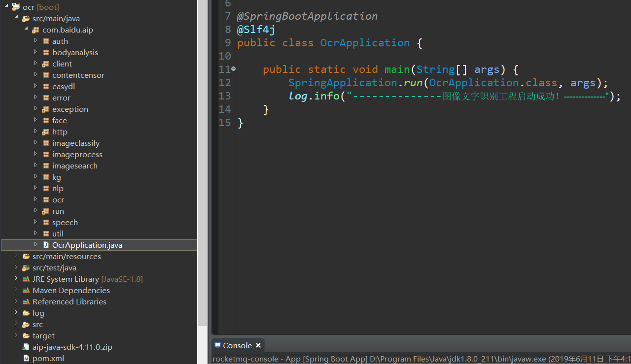This screenshot has width=631, height=364.
Task: Click the auth package icon
Action: [46, 41]
